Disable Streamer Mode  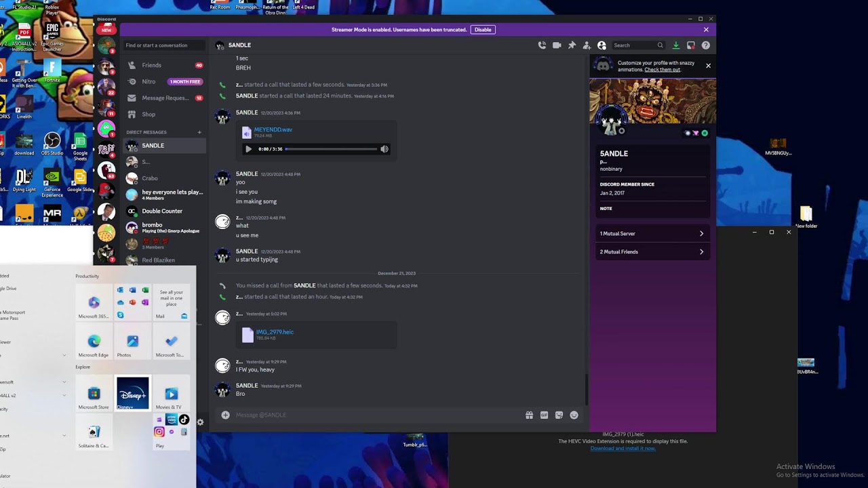tap(483, 30)
